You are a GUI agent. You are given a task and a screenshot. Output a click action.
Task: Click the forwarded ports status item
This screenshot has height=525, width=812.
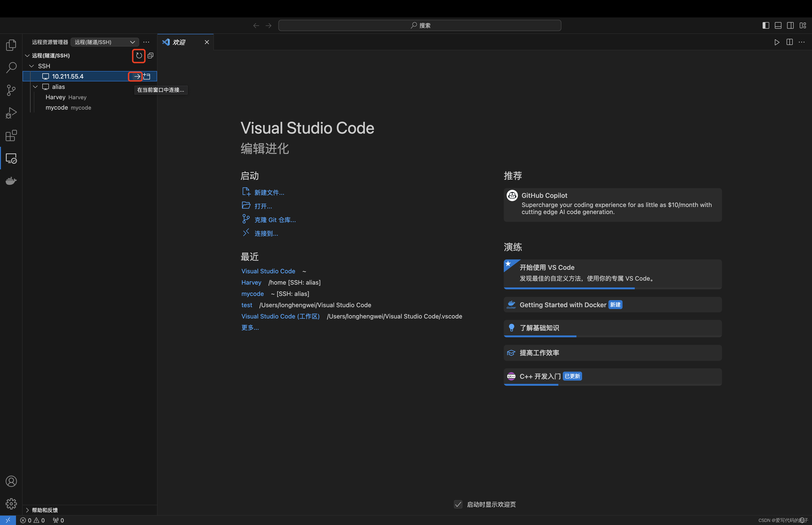coord(58,520)
